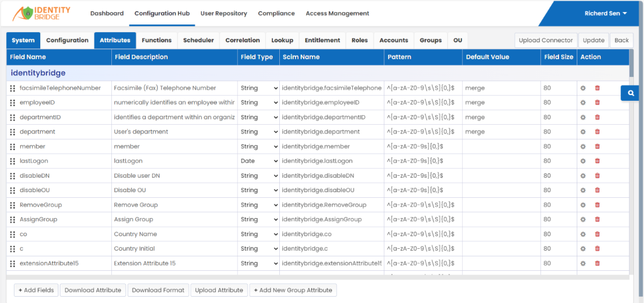Open settings gear for disableDN row
The width and height of the screenshot is (644, 303).
click(x=582, y=176)
